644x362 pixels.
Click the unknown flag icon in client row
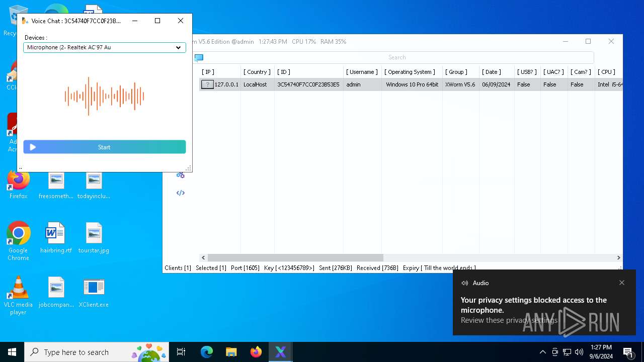click(207, 84)
